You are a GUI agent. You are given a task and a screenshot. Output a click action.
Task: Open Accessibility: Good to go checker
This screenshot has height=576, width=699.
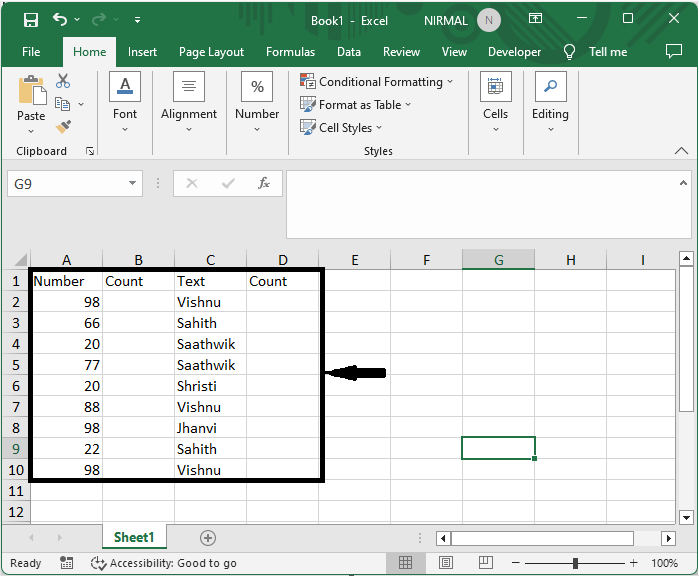(x=164, y=563)
